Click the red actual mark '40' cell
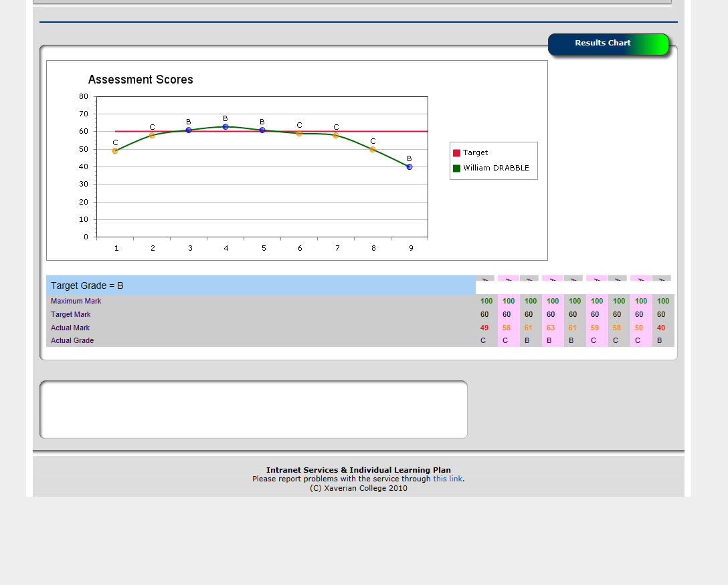The height and width of the screenshot is (585, 728). pyautogui.click(x=661, y=328)
